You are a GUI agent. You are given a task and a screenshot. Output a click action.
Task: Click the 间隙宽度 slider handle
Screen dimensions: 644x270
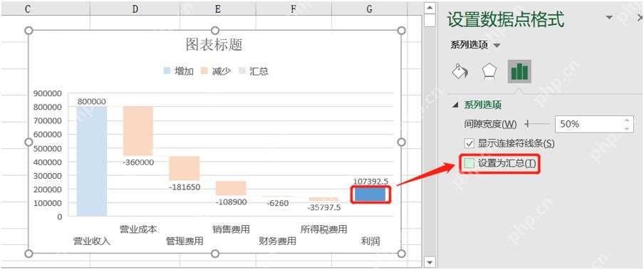pyautogui.click(x=527, y=123)
